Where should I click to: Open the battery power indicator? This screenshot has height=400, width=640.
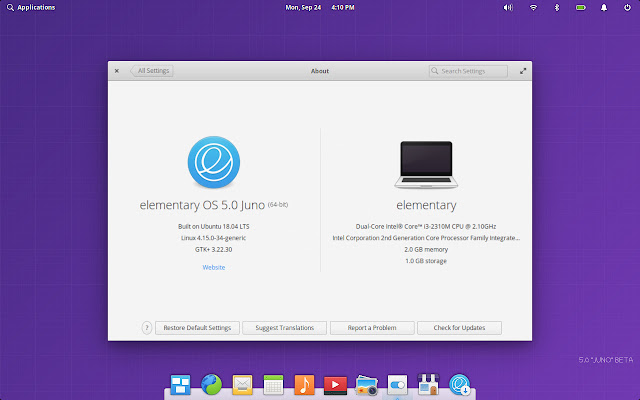[580, 7]
